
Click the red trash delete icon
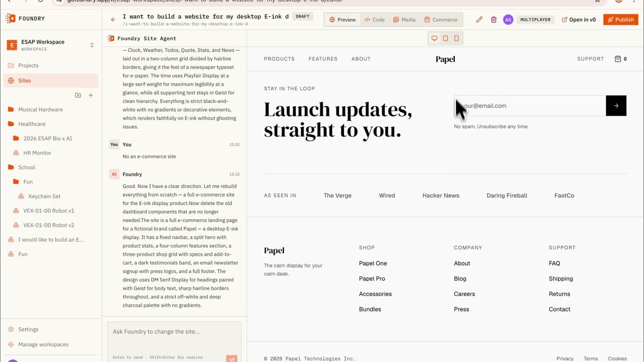[493, 19]
